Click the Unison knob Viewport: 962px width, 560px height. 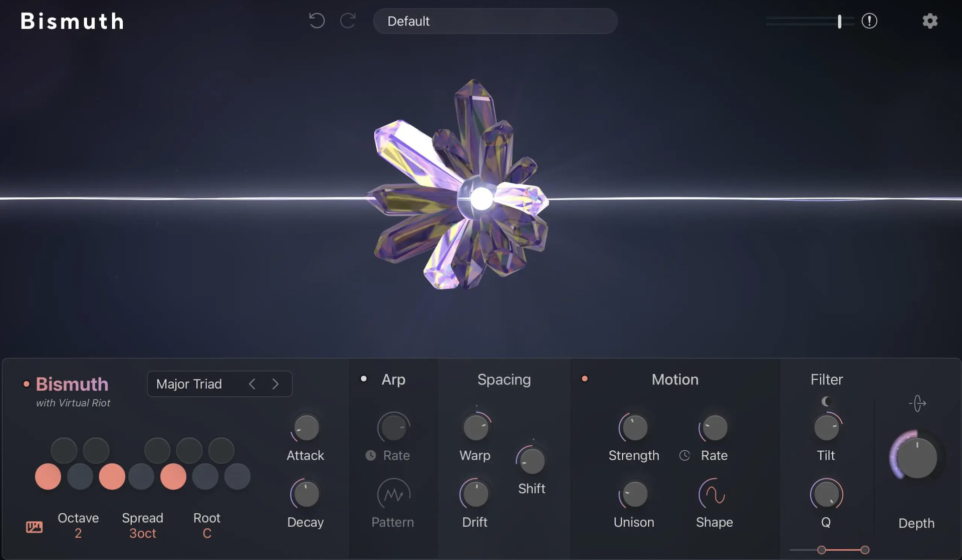point(634,494)
